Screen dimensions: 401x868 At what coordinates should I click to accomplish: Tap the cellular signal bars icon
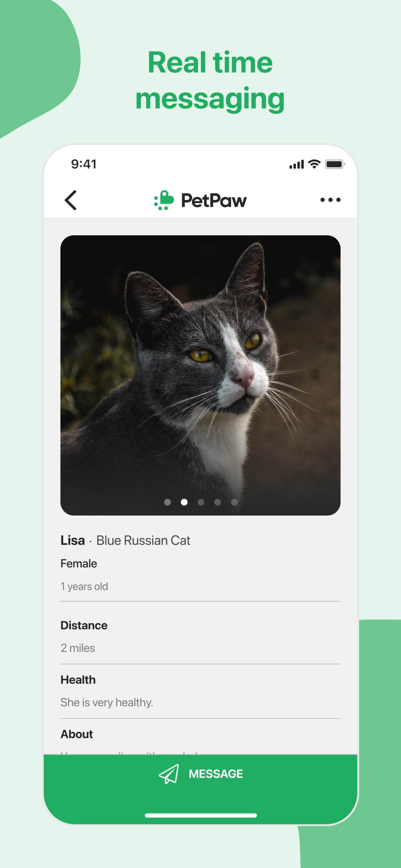297,164
